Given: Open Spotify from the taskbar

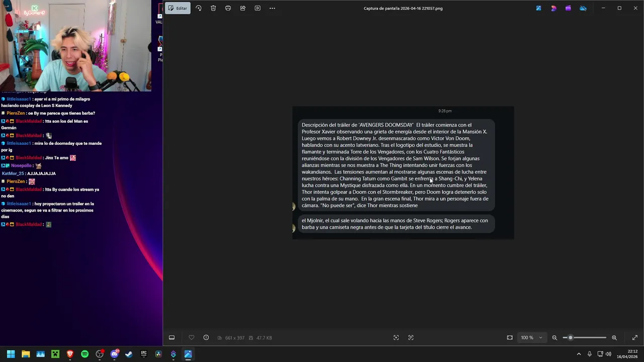Looking at the screenshot, I should pos(85,354).
